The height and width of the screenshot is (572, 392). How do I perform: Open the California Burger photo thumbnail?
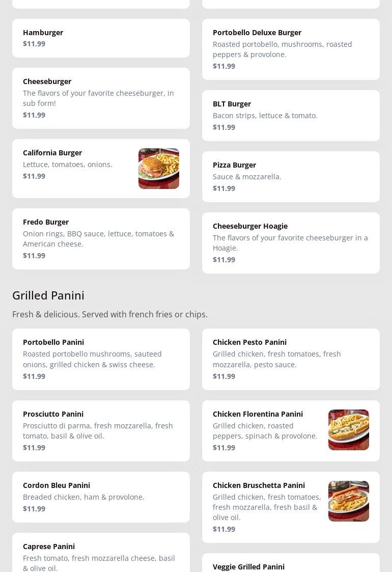[159, 169]
